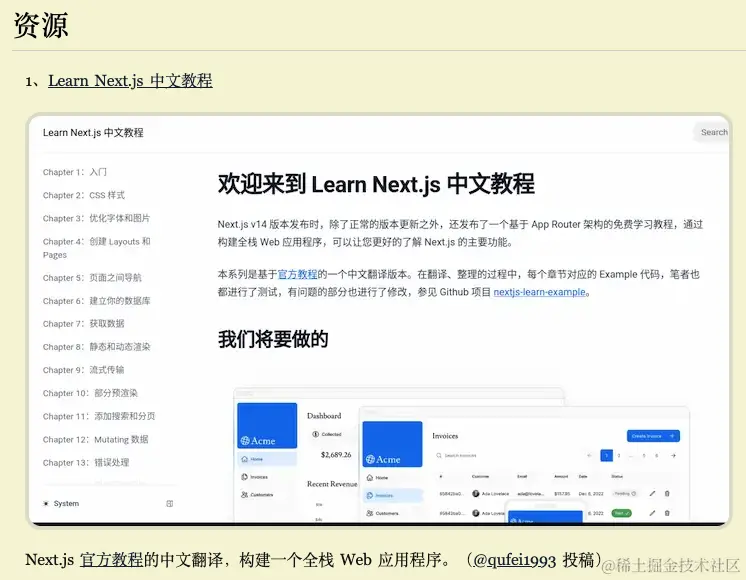Focus the Search field in embedded page
This screenshot has height=580, width=746.
click(x=711, y=132)
